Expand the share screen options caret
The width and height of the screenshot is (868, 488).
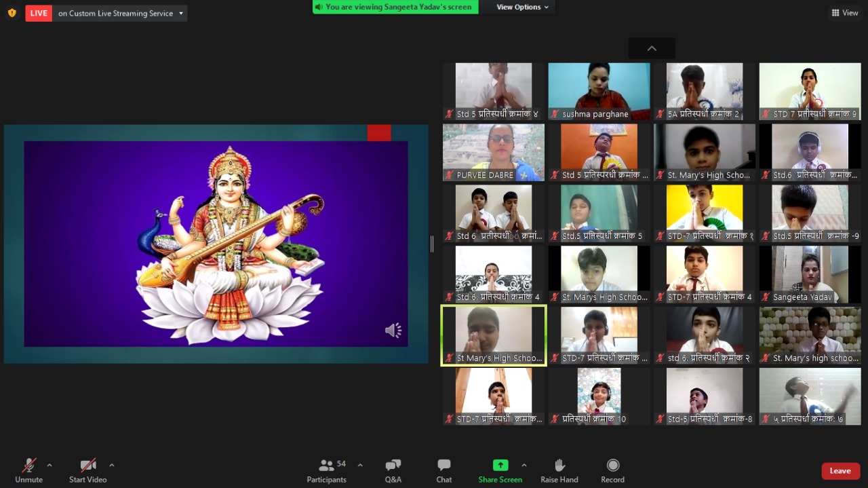pyautogui.click(x=524, y=466)
